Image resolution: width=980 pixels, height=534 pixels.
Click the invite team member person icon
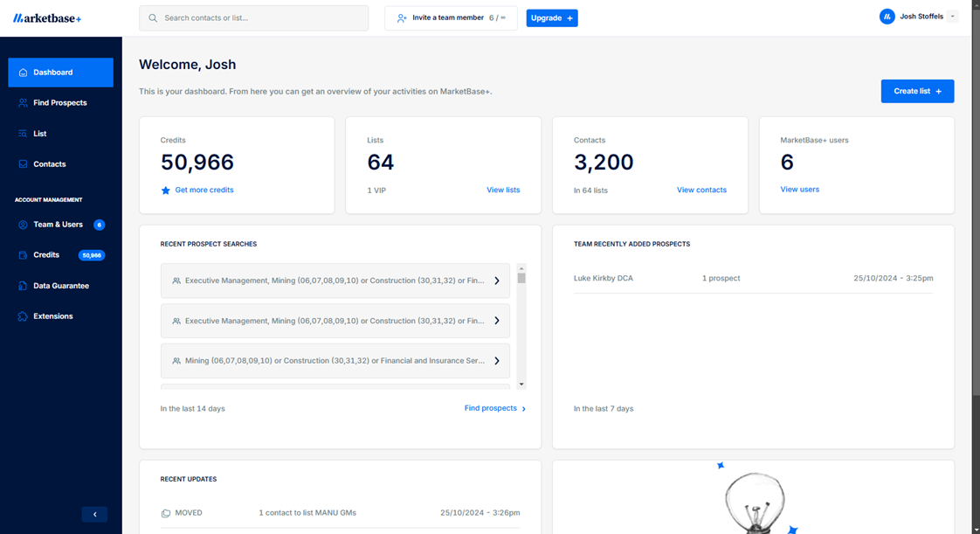(x=402, y=18)
